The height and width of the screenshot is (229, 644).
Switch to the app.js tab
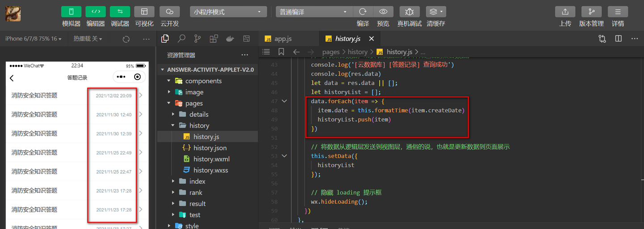(x=283, y=39)
